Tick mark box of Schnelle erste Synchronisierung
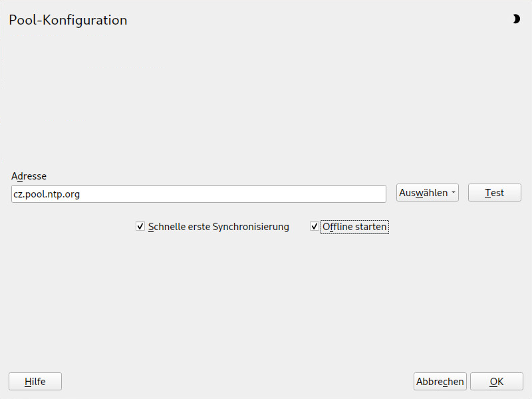This screenshot has width=532, height=399. click(140, 226)
